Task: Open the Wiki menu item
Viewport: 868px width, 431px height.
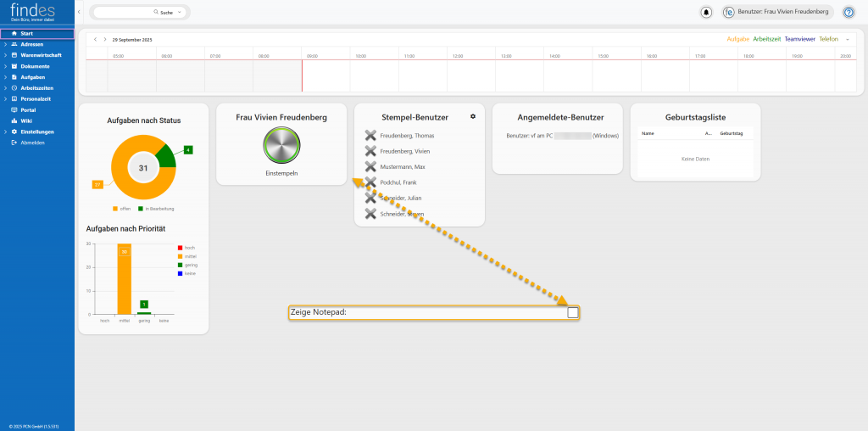Action: [x=26, y=120]
